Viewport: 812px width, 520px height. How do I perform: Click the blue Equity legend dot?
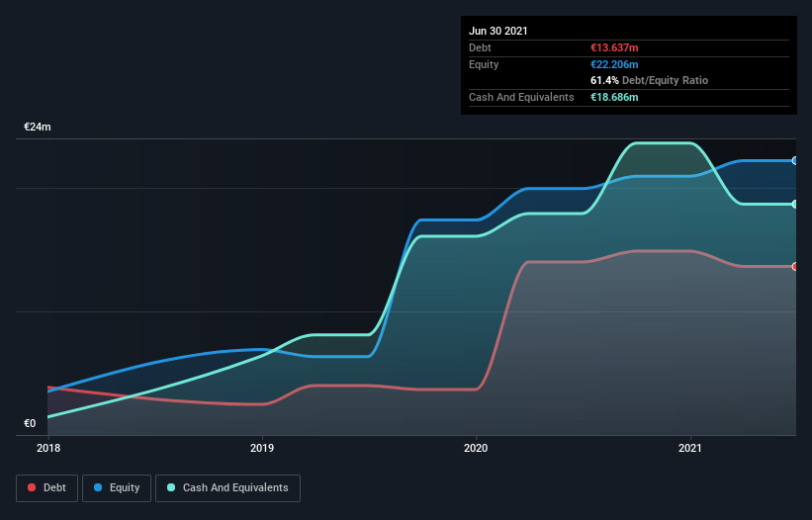[x=98, y=487]
